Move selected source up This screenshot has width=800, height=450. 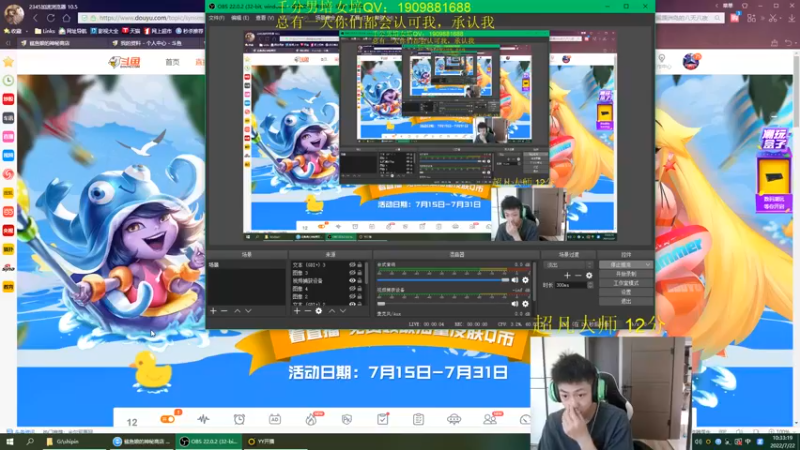[x=332, y=311]
